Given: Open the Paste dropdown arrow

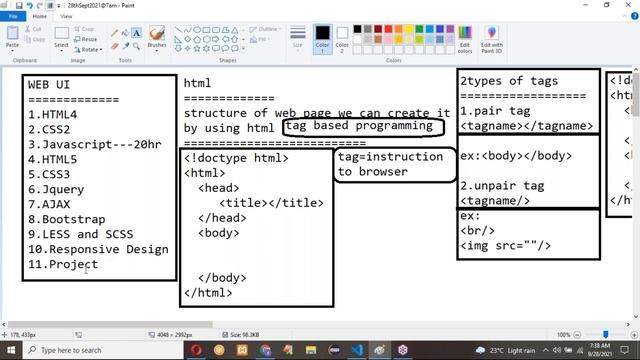Looking at the screenshot, I should (12, 51).
